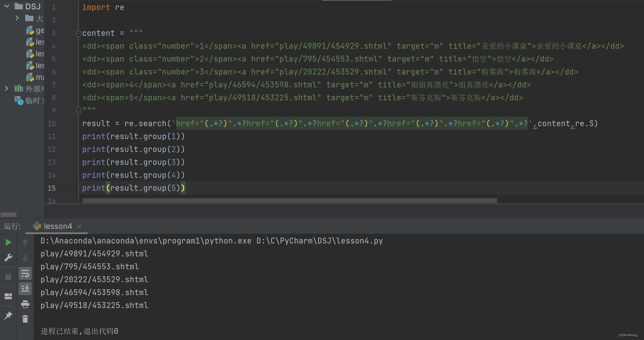644x340 pixels.
Task: Rerun the lesson4 script
Action: tap(8, 242)
